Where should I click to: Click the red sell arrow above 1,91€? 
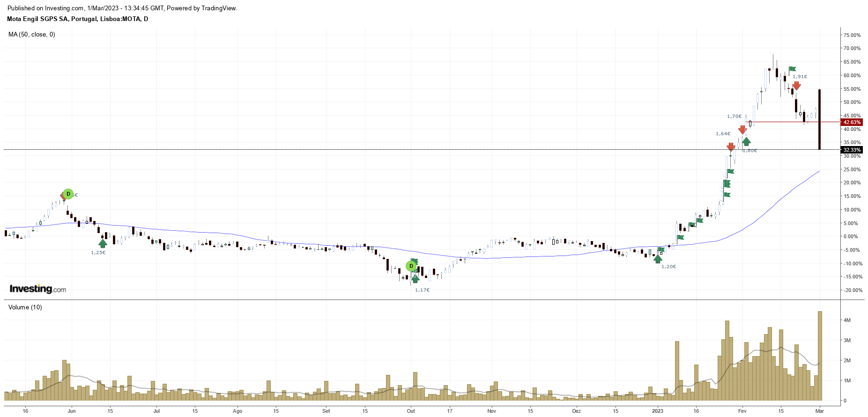point(796,86)
